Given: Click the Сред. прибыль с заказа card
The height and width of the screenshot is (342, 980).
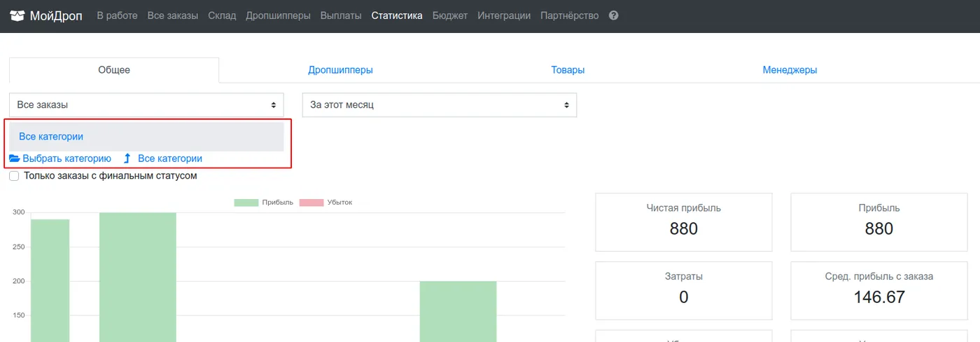Looking at the screenshot, I should point(879,291).
